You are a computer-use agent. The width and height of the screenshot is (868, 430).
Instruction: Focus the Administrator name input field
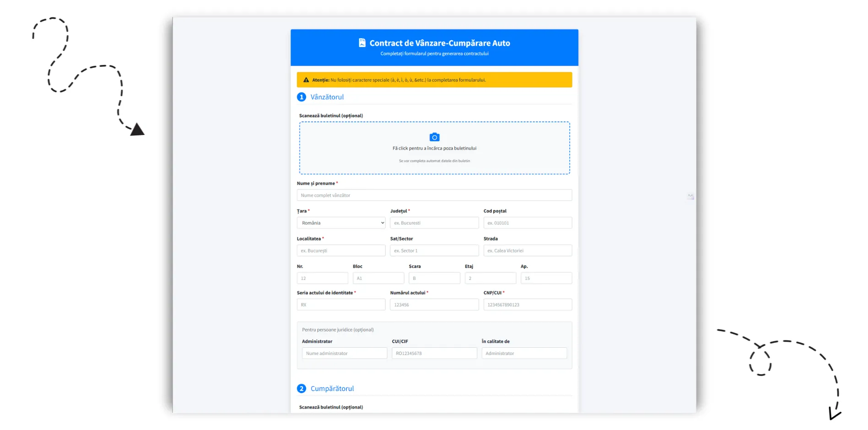[x=345, y=353]
